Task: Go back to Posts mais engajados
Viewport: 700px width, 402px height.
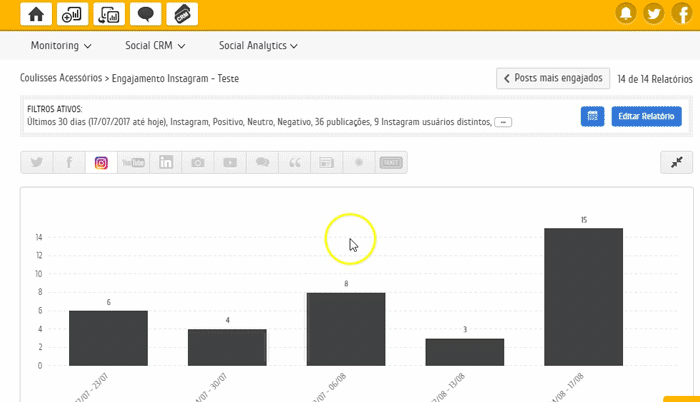Action: click(552, 78)
